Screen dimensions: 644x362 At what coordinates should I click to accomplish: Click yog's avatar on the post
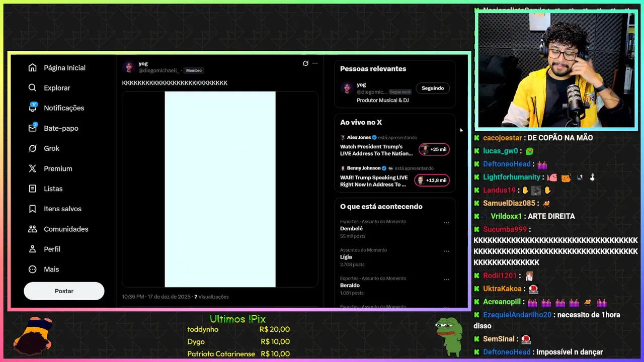click(129, 67)
